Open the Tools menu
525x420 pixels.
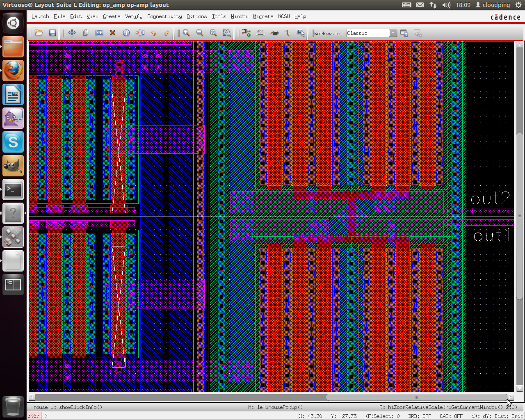pyautogui.click(x=219, y=16)
